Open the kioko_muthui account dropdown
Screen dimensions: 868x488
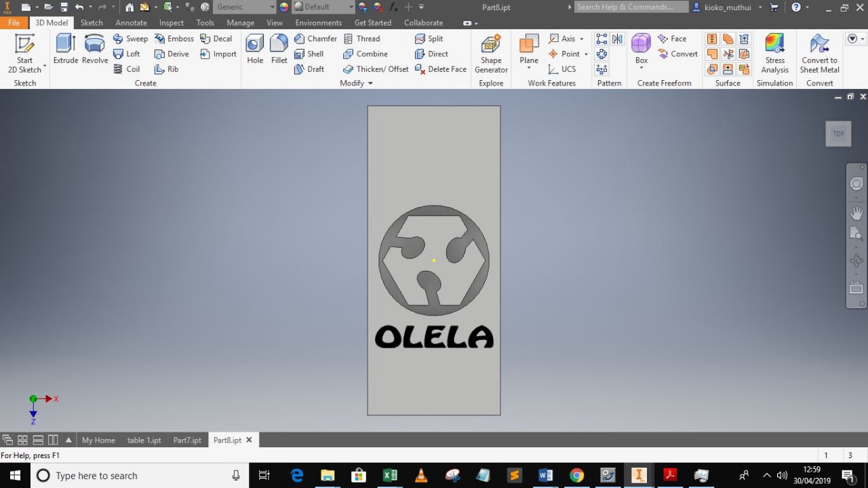760,7
